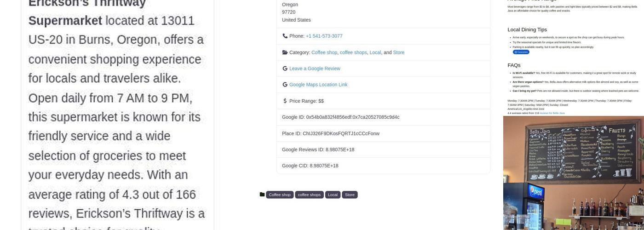Open the Local category link
Screen dimensions: 644x230
tap(375, 52)
